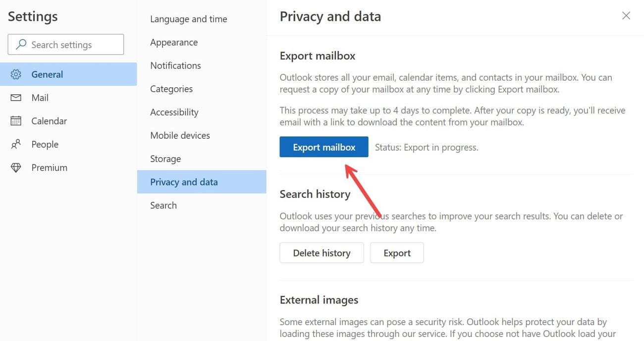Viewport: 644px width, 341px height.
Task: Close the Settings panel with the X
Action: [626, 15]
